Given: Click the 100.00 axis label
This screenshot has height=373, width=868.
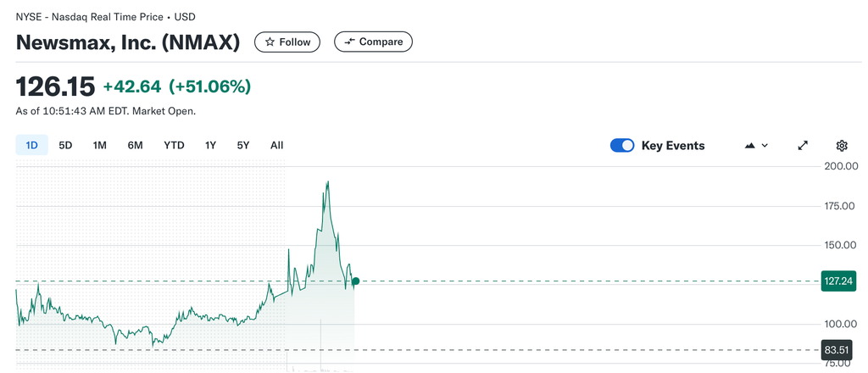Looking at the screenshot, I should pyautogui.click(x=841, y=324).
